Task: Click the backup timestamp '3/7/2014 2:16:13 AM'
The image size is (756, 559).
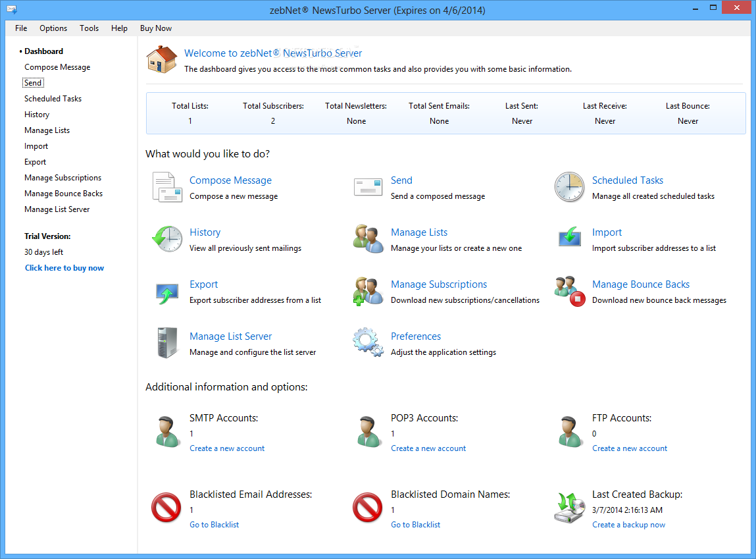Action: point(627,510)
